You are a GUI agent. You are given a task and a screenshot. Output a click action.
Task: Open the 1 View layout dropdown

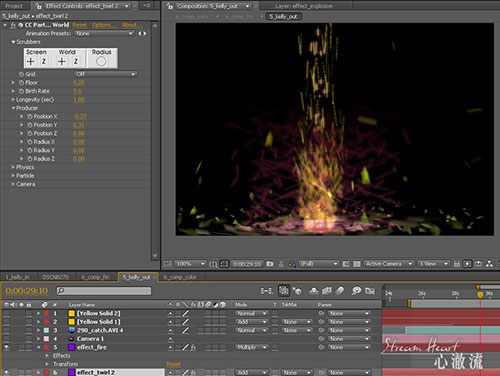point(433,264)
